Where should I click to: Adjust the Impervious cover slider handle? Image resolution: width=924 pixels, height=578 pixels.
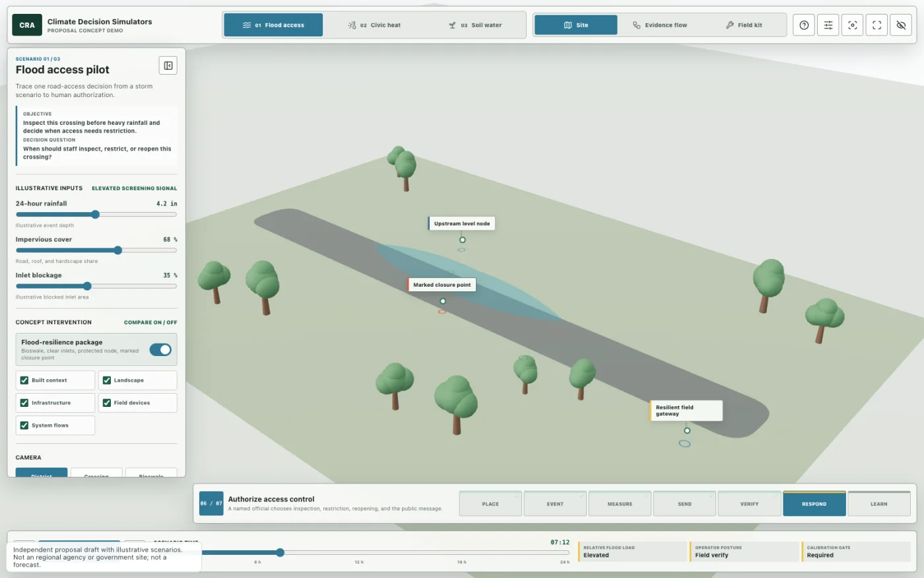point(117,250)
